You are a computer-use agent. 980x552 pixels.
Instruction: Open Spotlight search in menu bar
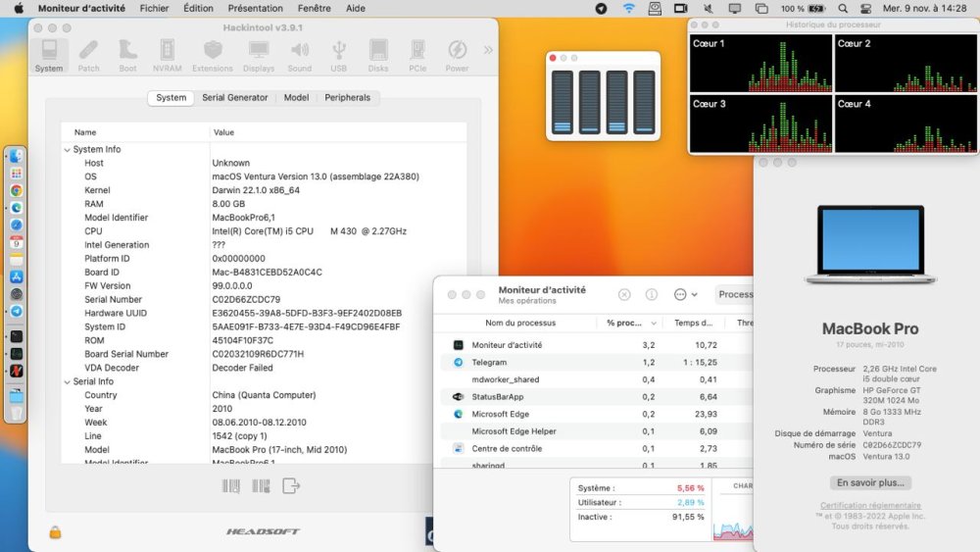click(843, 8)
